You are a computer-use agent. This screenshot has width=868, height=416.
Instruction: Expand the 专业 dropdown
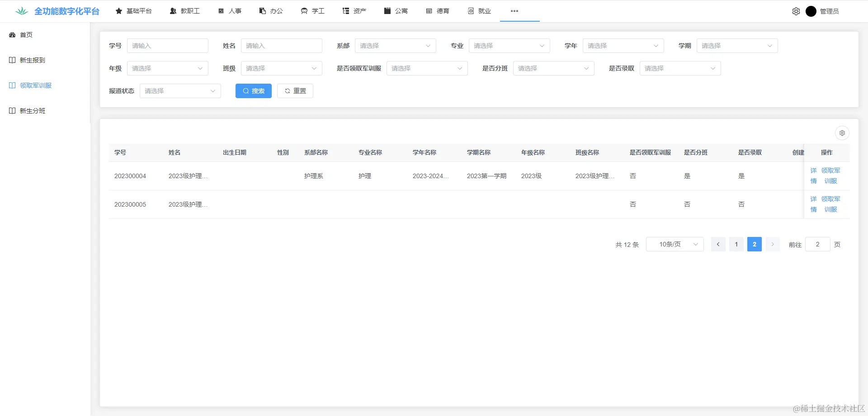click(x=509, y=46)
